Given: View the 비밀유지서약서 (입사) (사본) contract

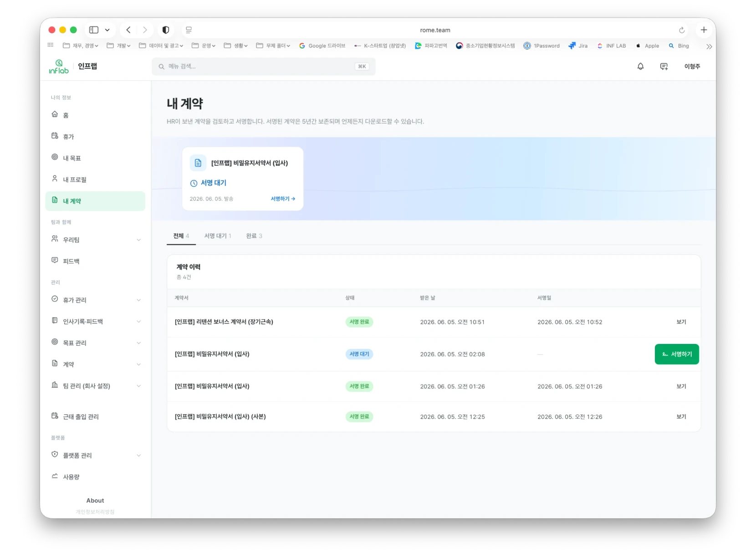Looking at the screenshot, I should coord(681,416).
